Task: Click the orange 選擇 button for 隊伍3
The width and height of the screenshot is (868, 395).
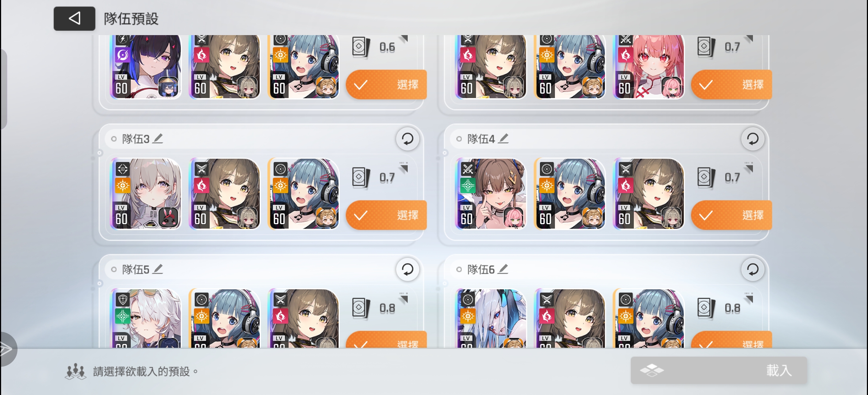Action: click(387, 215)
